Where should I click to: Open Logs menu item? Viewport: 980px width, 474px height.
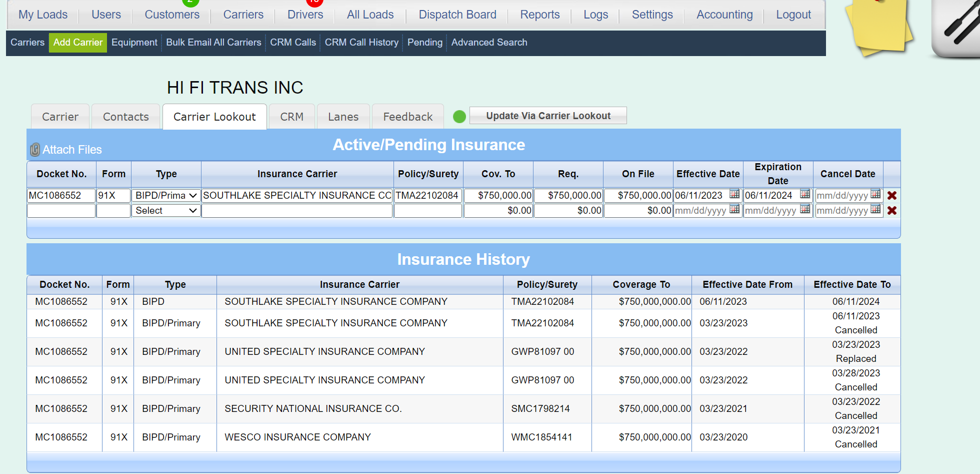[x=596, y=15]
